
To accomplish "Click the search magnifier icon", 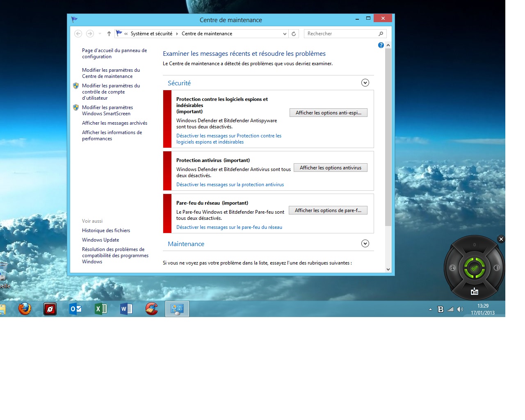I will (381, 34).
